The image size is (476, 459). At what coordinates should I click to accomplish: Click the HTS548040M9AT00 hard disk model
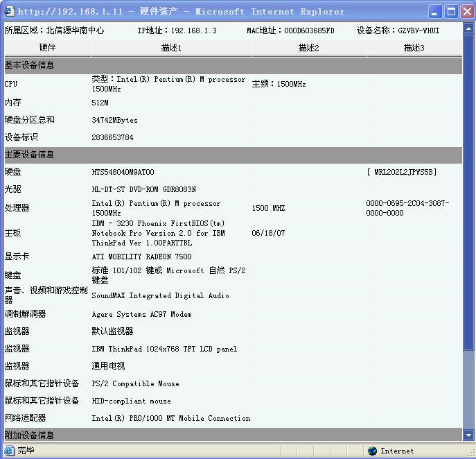pos(123,172)
